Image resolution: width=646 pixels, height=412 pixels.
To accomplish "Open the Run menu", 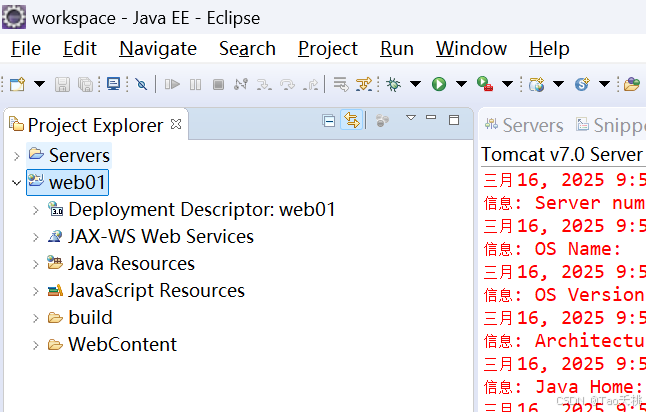I will point(397,49).
